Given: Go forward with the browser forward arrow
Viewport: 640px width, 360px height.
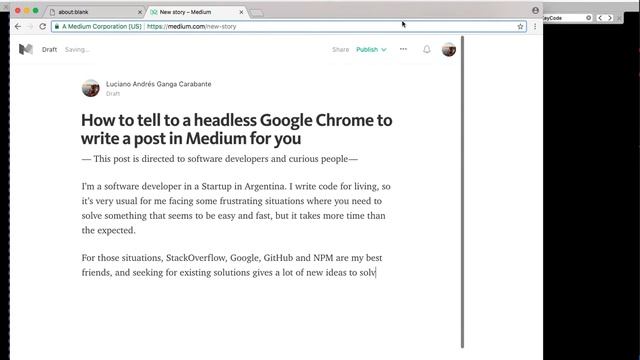Looking at the screenshot, I should tap(30, 27).
